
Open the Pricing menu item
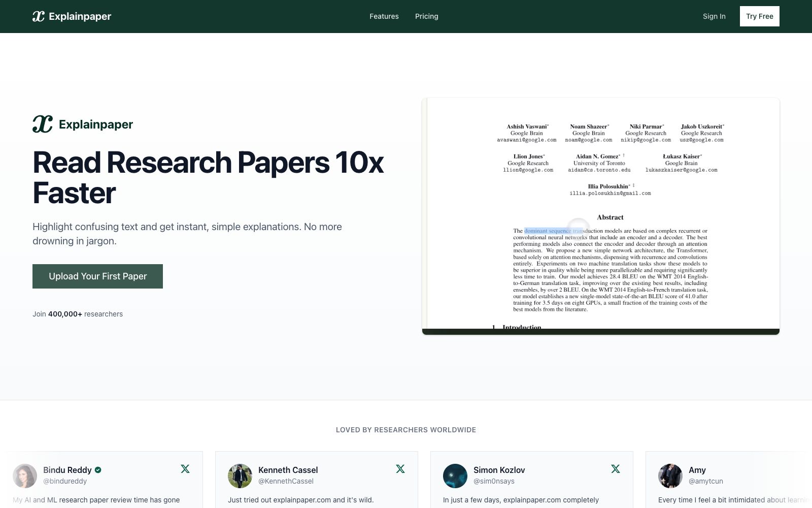click(x=427, y=16)
